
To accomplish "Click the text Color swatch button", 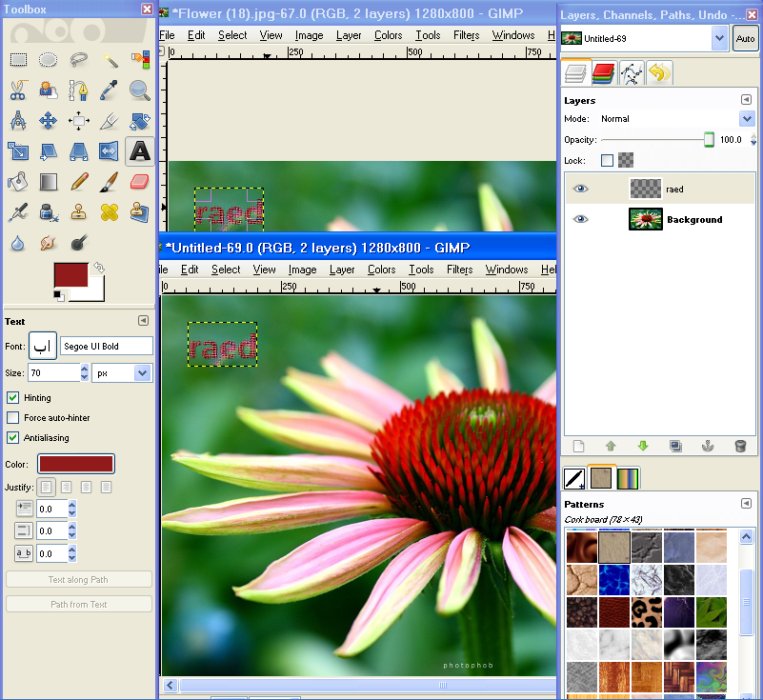I will 76,464.
